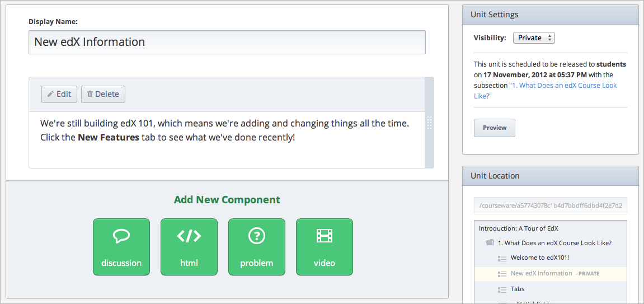
Task: Select Tabs in the unit tree
Action: 518,289
